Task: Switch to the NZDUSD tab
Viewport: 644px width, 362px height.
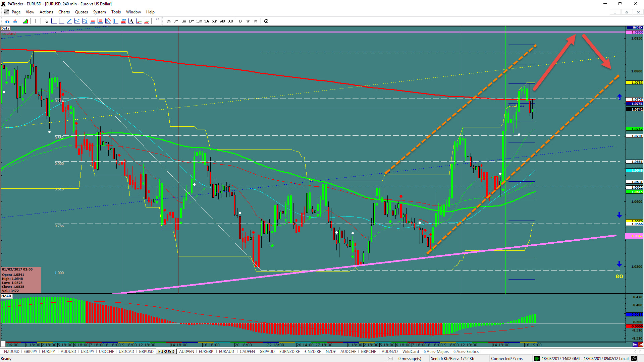Action: click(x=12, y=352)
